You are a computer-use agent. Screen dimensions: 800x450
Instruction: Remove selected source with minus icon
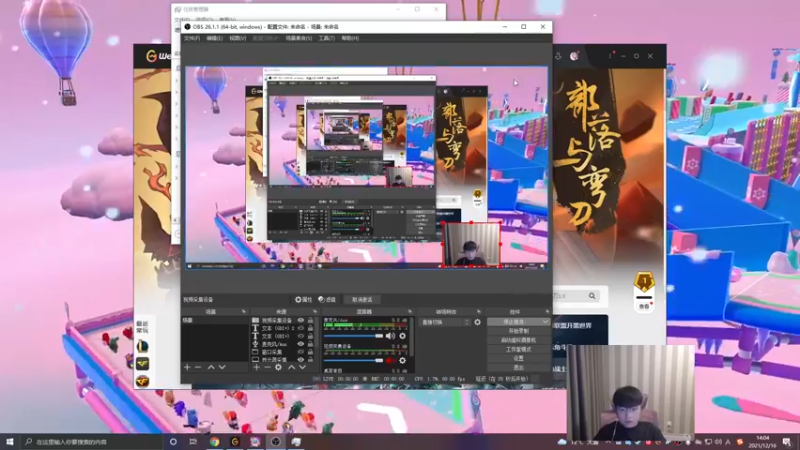(267, 367)
